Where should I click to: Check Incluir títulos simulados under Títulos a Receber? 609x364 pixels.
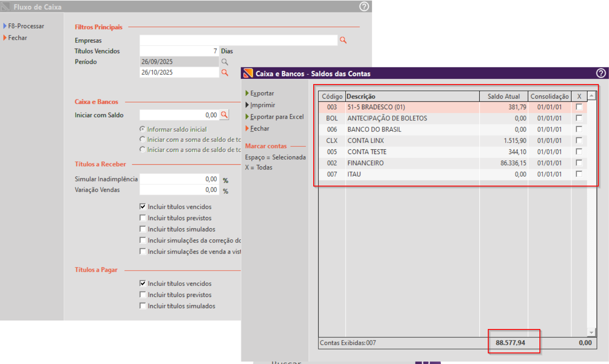click(143, 229)
